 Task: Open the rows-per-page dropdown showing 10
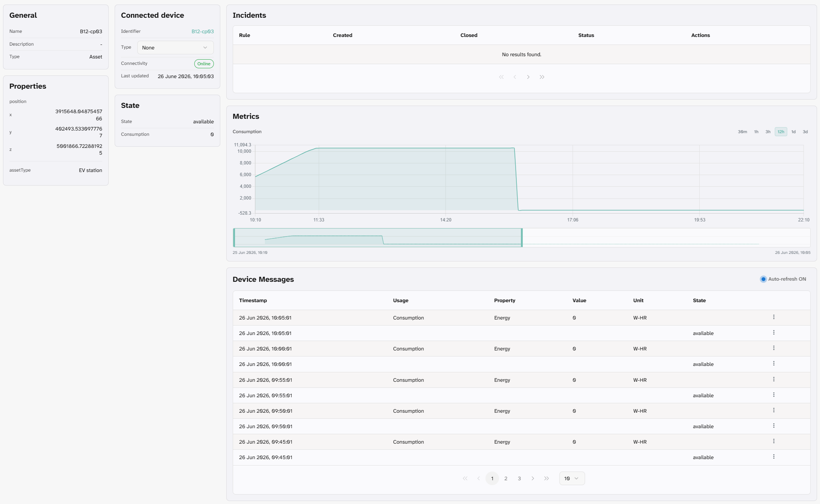pos(572,478)
